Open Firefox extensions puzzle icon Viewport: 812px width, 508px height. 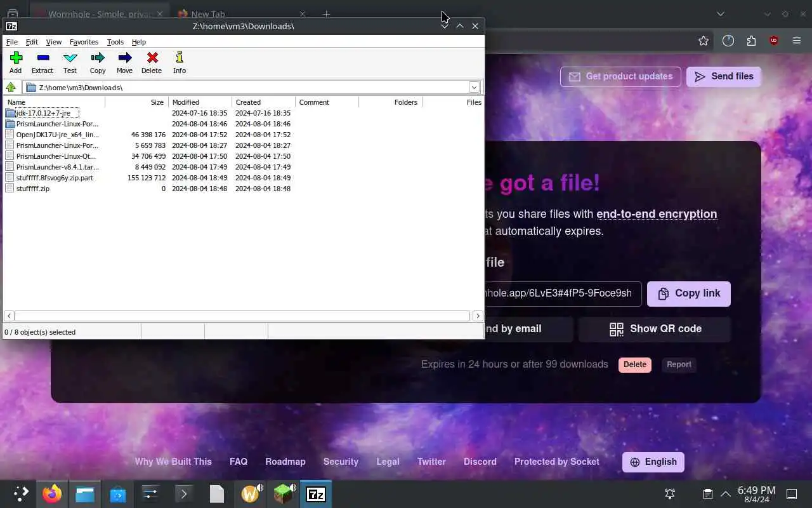[x=751, y=41]
